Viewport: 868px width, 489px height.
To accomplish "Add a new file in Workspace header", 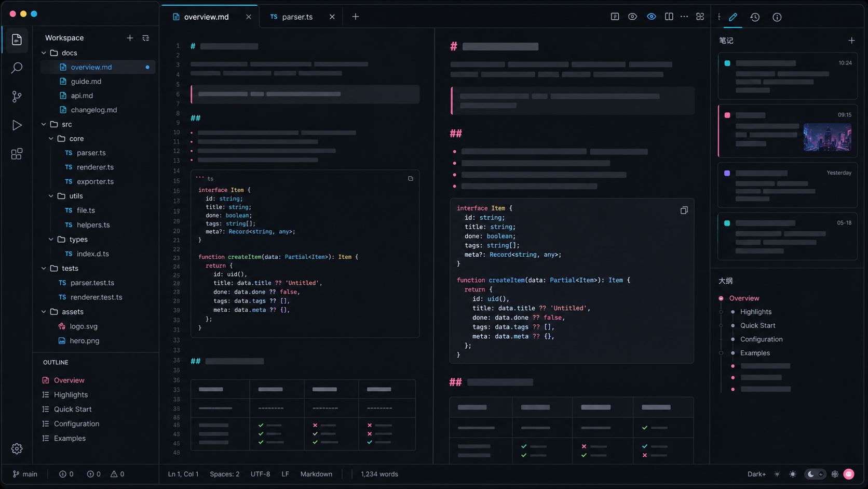I will point(130,38).
